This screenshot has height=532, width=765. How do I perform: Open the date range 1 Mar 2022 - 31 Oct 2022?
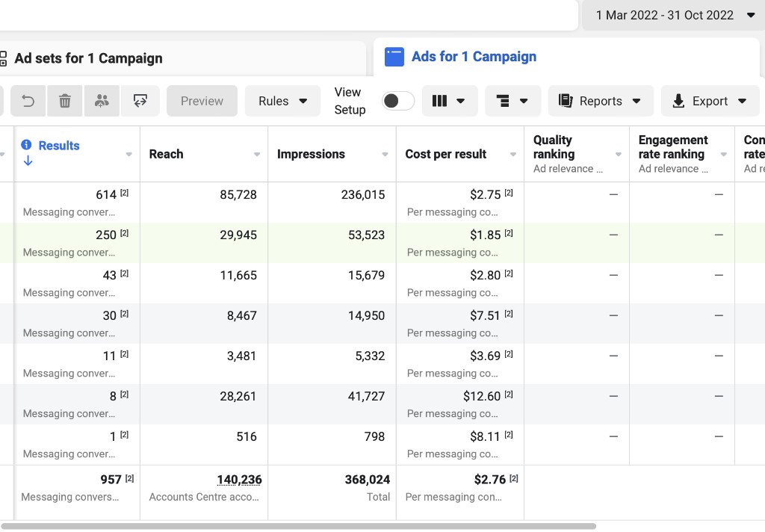point(674,15)
